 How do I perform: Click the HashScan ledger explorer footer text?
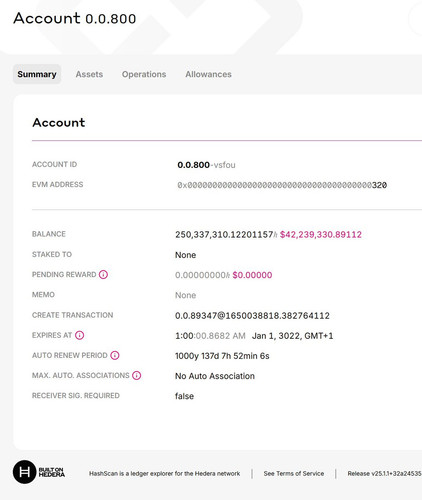tap(164, 473)
